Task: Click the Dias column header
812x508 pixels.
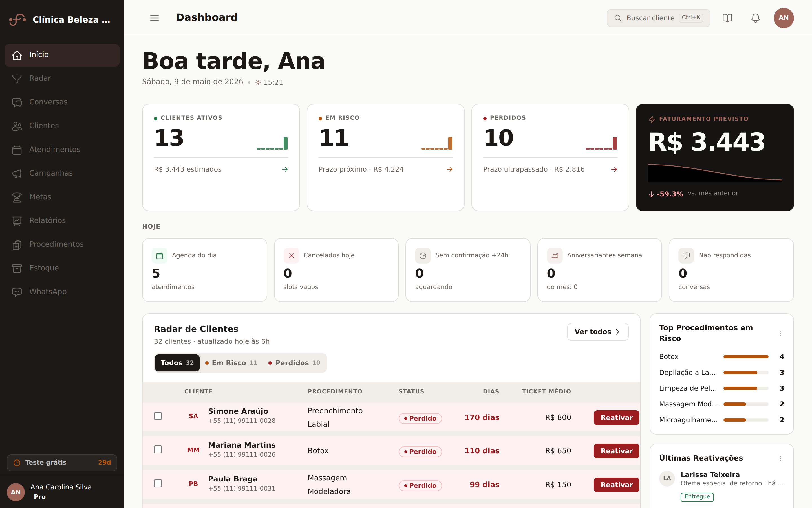Action: pyautogui.click(x=491, y=391)
